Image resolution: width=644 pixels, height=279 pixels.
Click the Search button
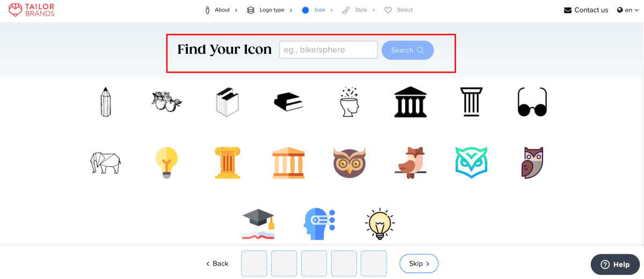(x=407, y=50)
